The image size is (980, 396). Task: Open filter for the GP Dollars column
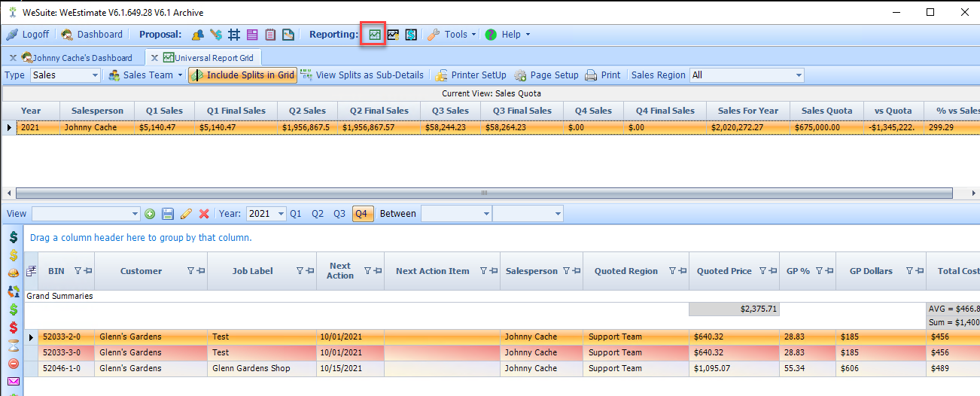click(910, 271)
